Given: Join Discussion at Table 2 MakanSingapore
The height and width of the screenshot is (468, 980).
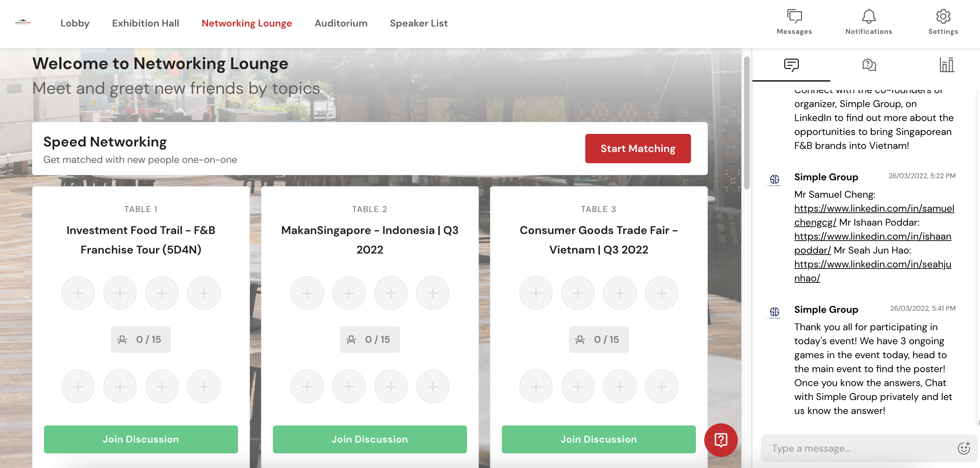Looking at the screenshot, I should click(369, 439).
